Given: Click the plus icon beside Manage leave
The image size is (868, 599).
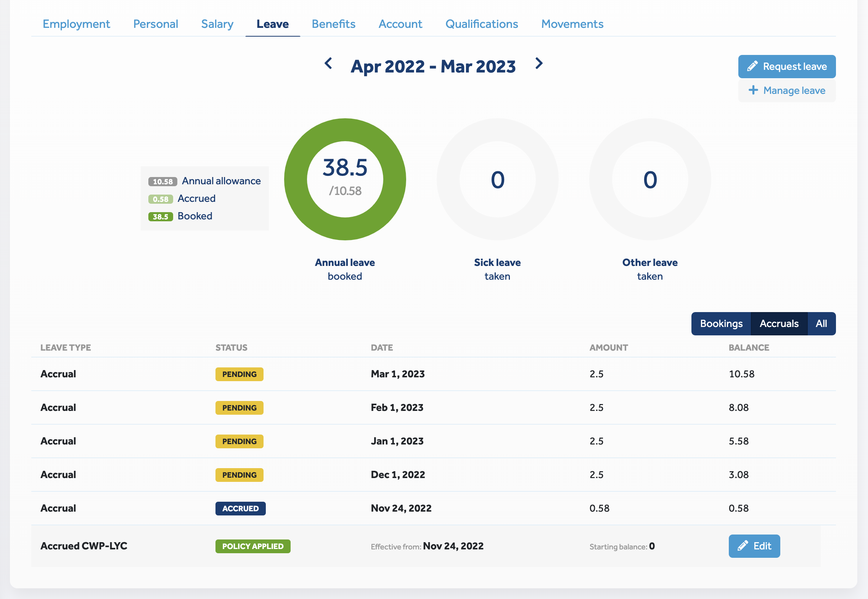Looking at the screenshot, I should (x=753, y=90).
